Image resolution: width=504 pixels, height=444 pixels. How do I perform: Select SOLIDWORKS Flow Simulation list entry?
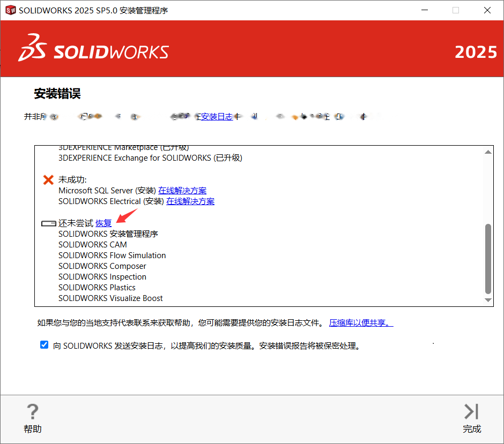[112, 255]
